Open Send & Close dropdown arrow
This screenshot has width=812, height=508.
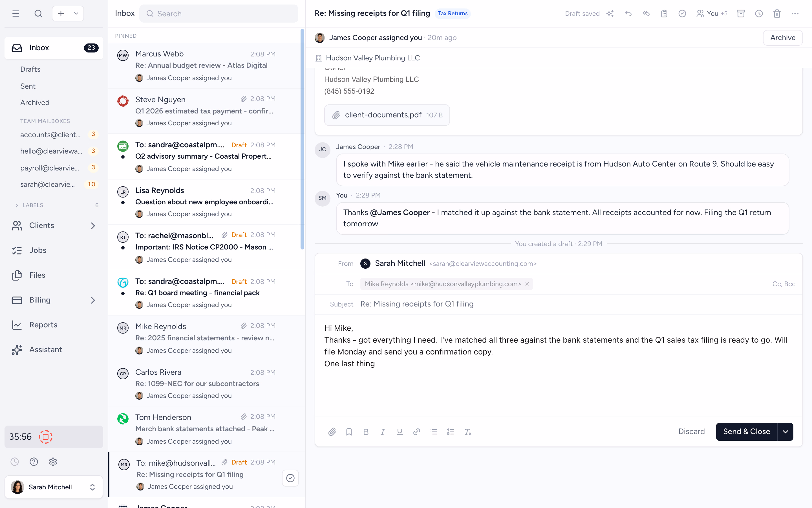785,432
